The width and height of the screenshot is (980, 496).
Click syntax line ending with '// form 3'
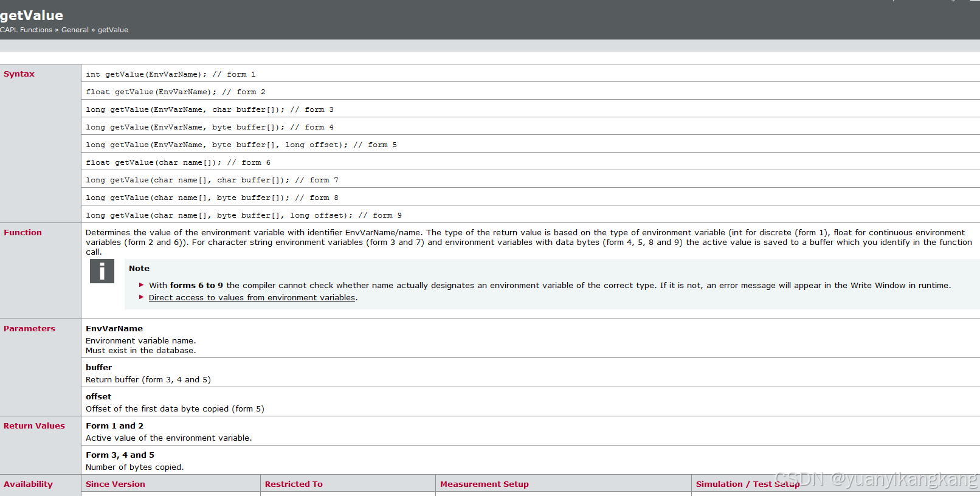point(210,109)
